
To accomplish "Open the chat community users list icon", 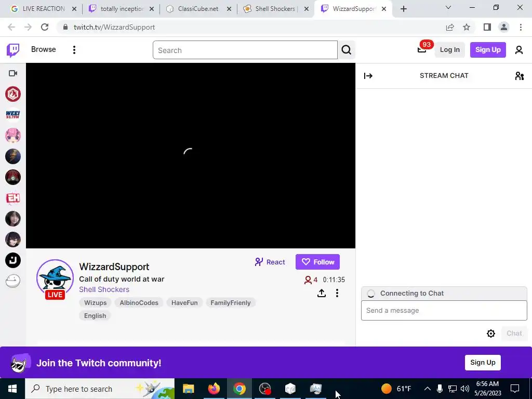I will click(x=519, y=76).
